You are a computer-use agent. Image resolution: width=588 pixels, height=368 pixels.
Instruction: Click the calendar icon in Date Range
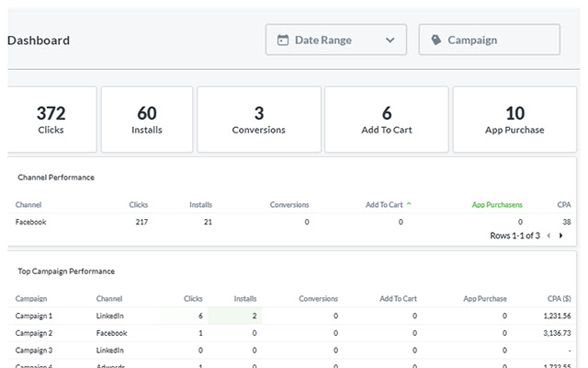point(283,40)
